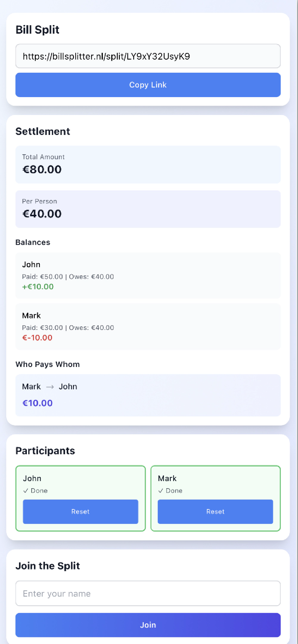Viewport: 298px width, 644px height.
Task: Click John's balance entry under Balances
Action: (148, 276)
